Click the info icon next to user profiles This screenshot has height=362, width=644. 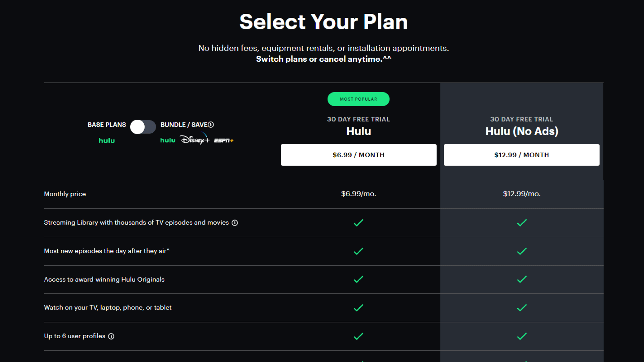pos(111,337)
